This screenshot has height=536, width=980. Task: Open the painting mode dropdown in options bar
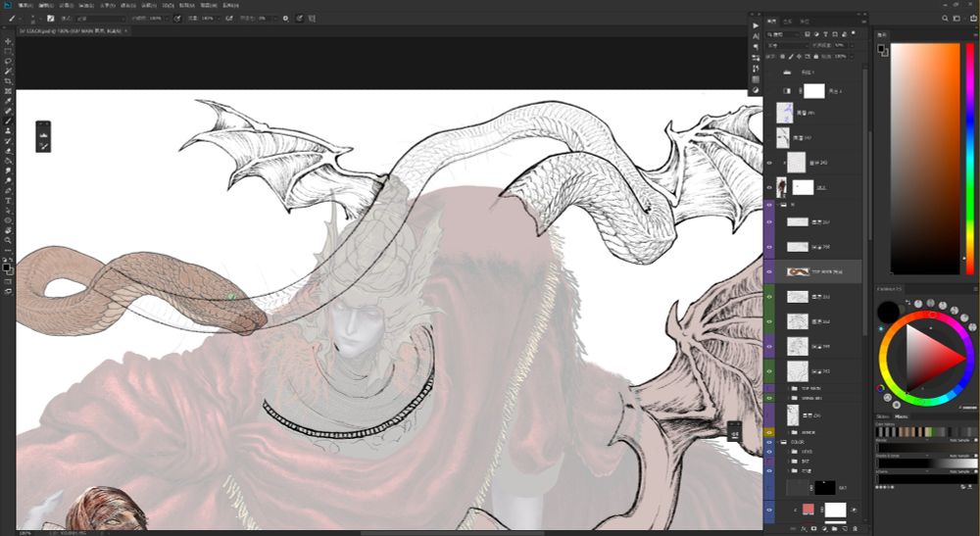pyautogui.click(x=101, y=19)
